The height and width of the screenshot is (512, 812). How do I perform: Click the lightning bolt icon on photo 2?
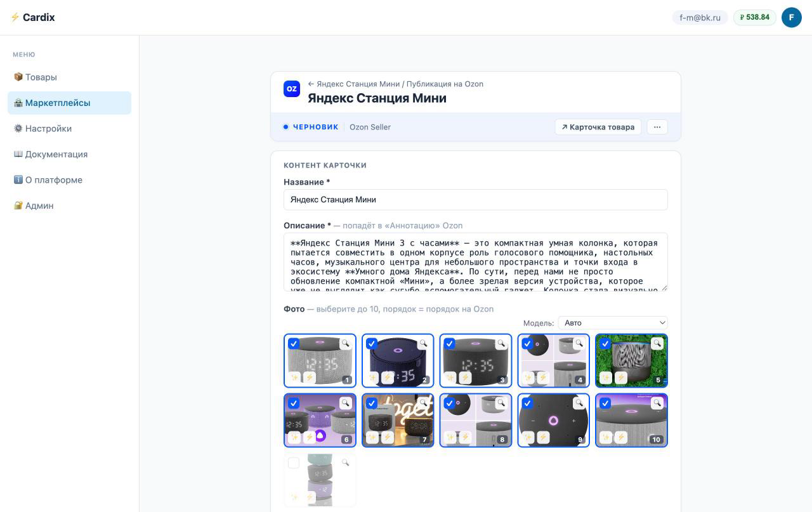[x=388, y=377]
